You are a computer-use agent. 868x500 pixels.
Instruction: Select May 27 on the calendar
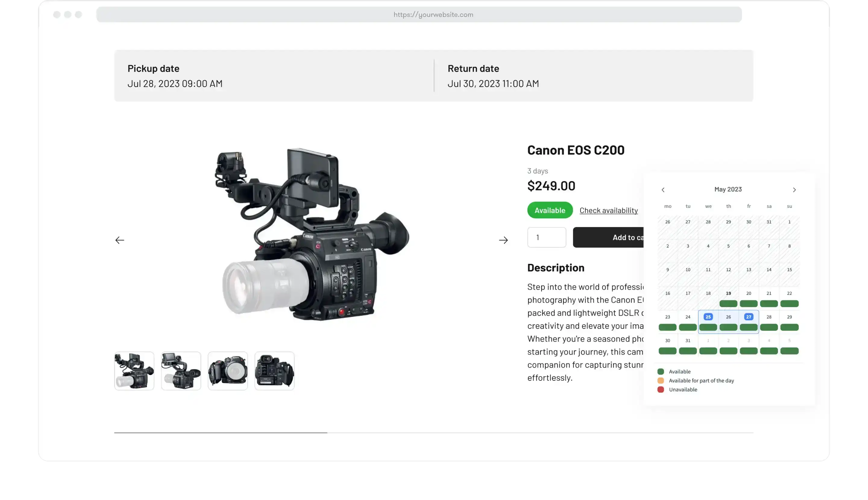(749, 317)
